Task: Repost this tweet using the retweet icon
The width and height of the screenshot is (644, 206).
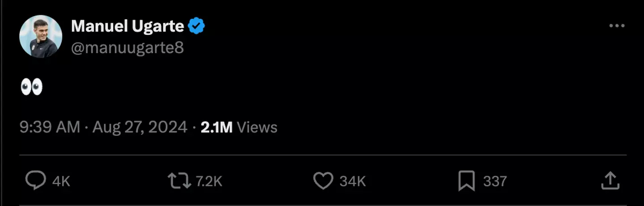Action: 179,181
